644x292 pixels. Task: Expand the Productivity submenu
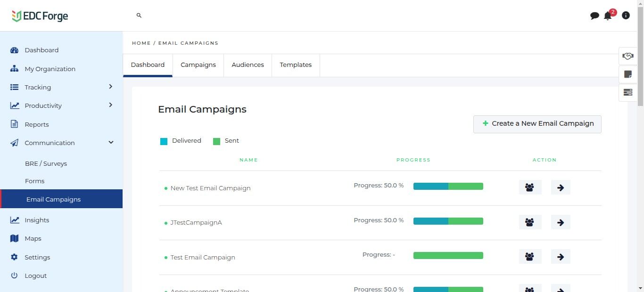(x=111, y=105)
